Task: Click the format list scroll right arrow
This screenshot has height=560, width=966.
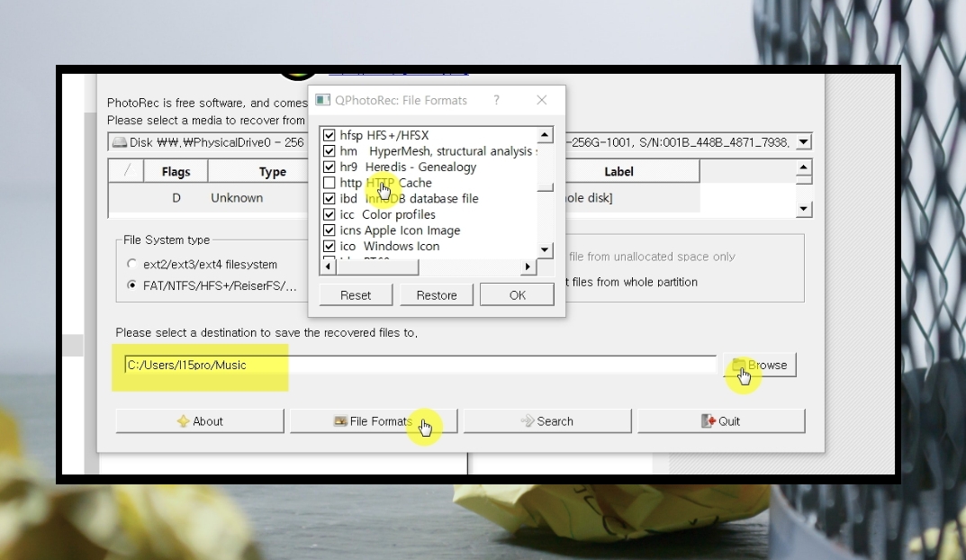Action: [528, 266]
